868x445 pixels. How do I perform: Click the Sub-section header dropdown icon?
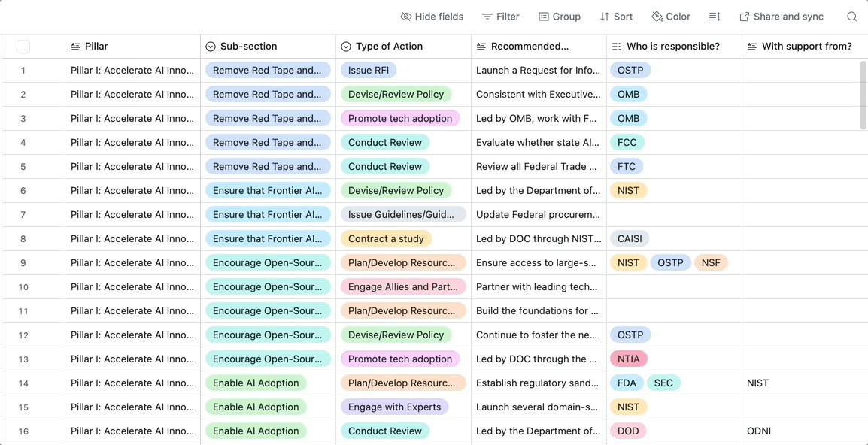tap(211, 47)
